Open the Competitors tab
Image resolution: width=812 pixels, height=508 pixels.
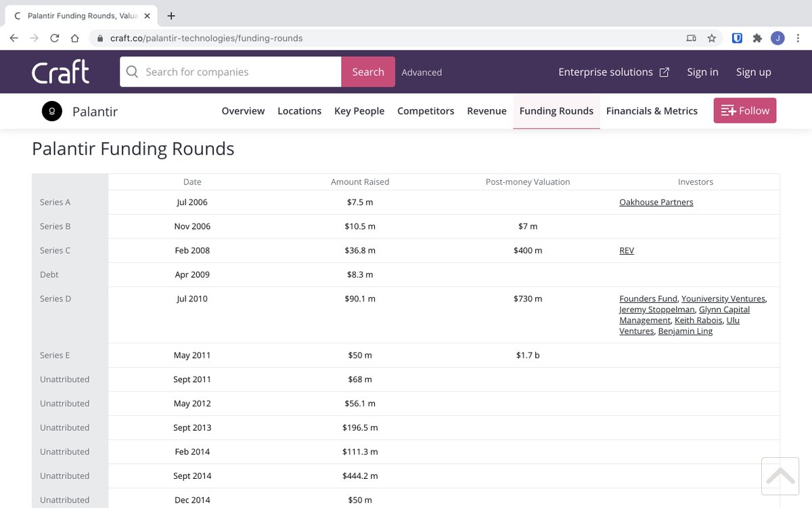tap(426, 111)
